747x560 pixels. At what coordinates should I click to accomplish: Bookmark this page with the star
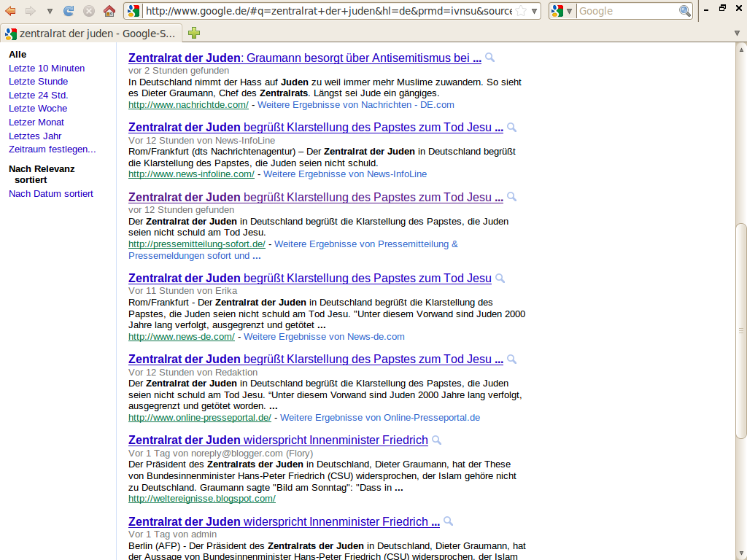[x=521, y=10]
